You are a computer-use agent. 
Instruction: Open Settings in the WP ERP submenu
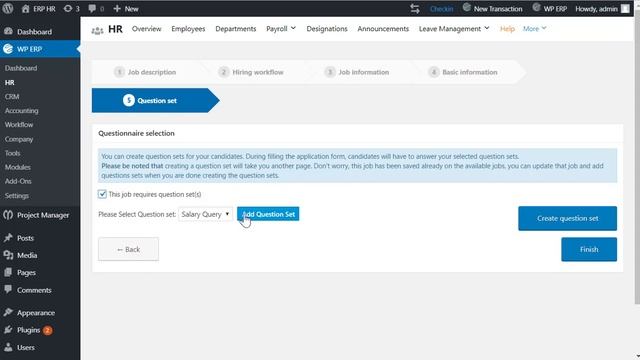point(17,196)
